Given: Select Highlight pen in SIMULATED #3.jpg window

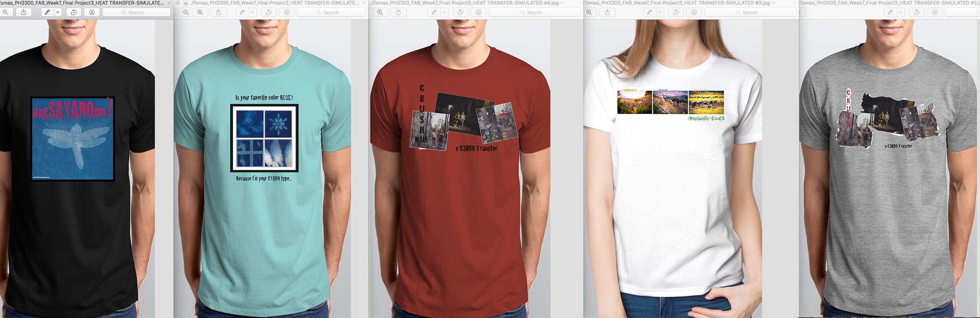Looking at the screenshot, I should click(650, 12).
